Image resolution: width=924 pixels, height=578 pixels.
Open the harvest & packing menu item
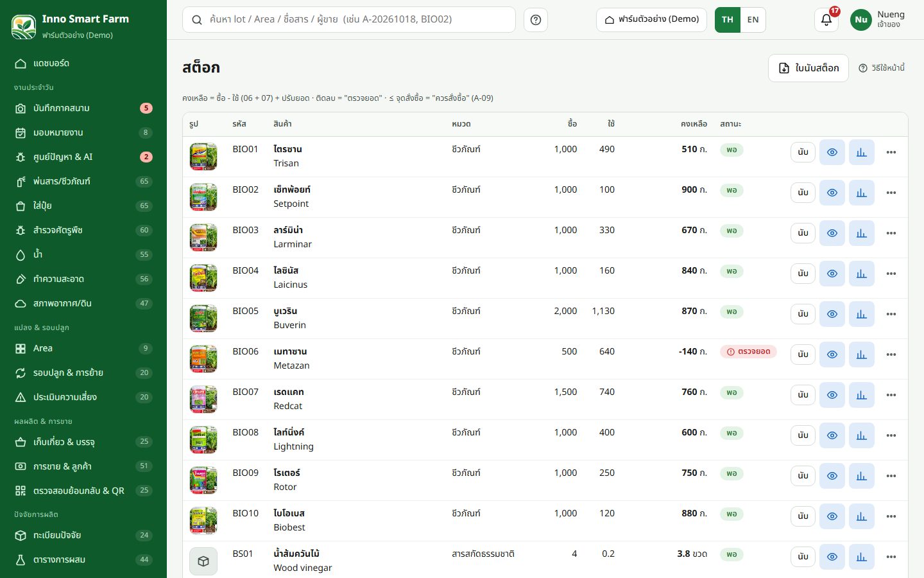tap(83, 442)
